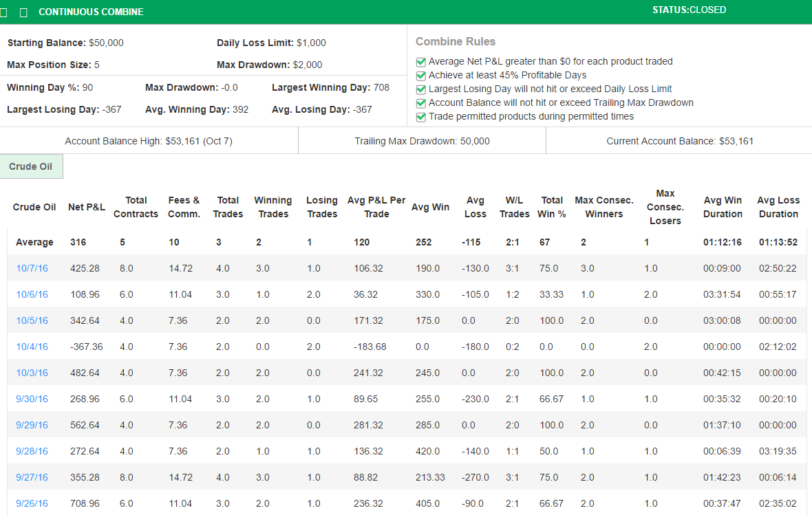This screenshot has width=812, height=526.
Task: Sort by the Net P&L column header
Action: pyautogui.click(x=87, y=207)
